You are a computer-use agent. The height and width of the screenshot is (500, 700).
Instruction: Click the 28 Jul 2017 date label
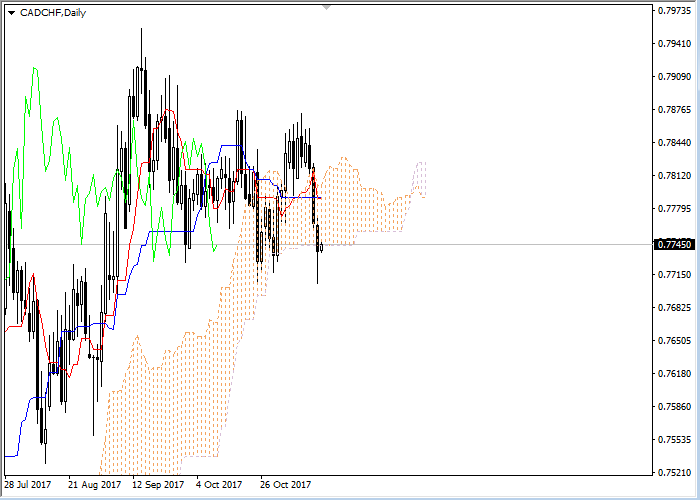point(28,484)
